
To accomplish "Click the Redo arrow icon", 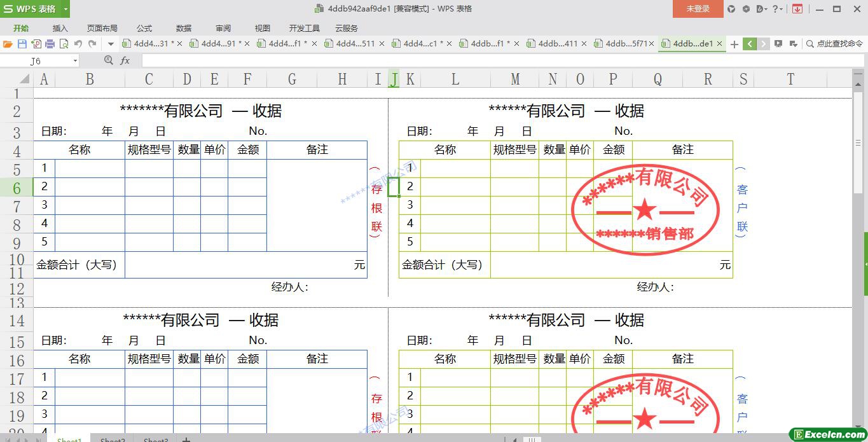I will click(92, 44).
